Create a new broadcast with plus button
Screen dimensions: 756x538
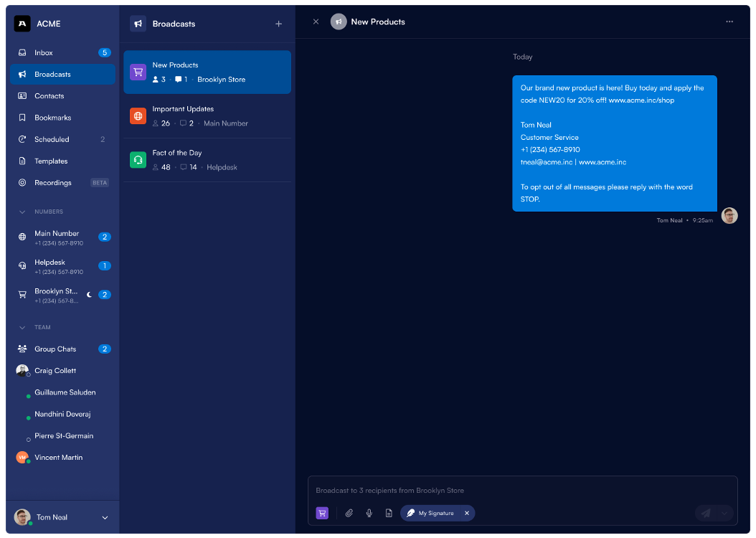click(x=279, y=24)
